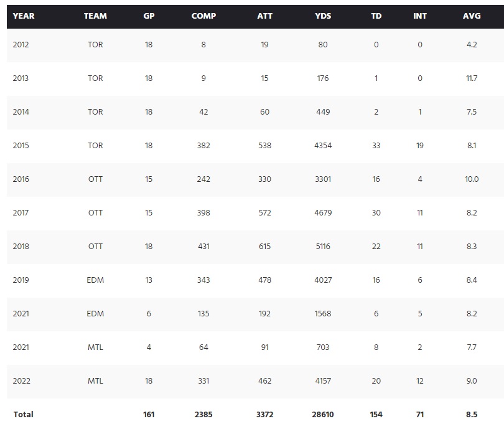
Task: Click the TEAM column header
Action: click(95, 16)
